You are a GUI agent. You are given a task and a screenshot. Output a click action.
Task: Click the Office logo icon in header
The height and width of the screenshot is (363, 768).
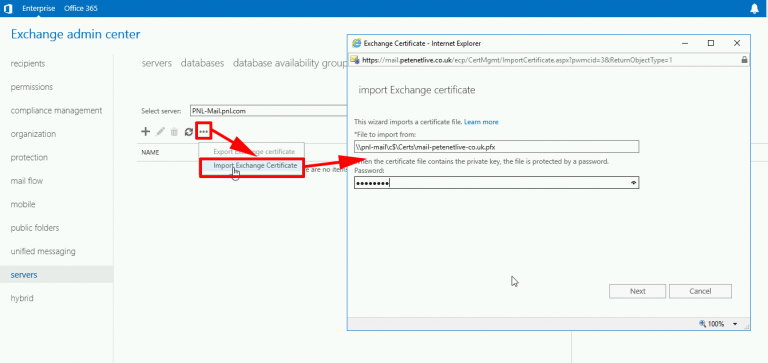click(8, 8)
